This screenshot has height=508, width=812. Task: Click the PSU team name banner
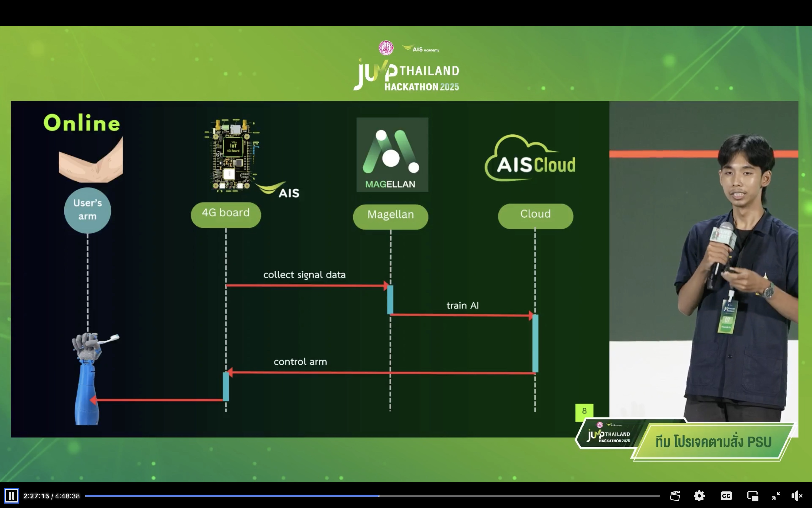click(x=713, y=441)
